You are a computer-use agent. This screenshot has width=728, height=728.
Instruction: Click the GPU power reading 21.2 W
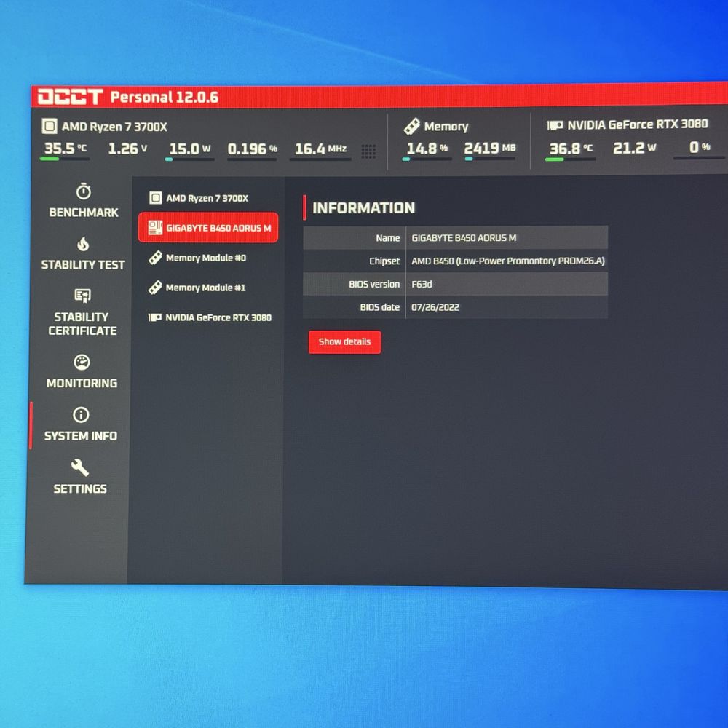[x=635, y=148]
